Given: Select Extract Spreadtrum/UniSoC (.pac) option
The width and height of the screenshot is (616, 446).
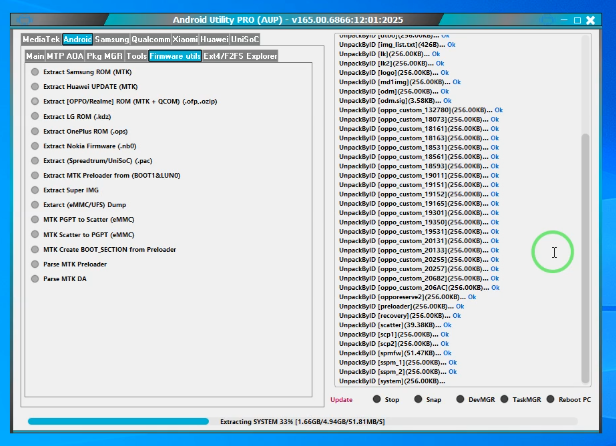Looking at the screenshot, I should coord(35,161).
